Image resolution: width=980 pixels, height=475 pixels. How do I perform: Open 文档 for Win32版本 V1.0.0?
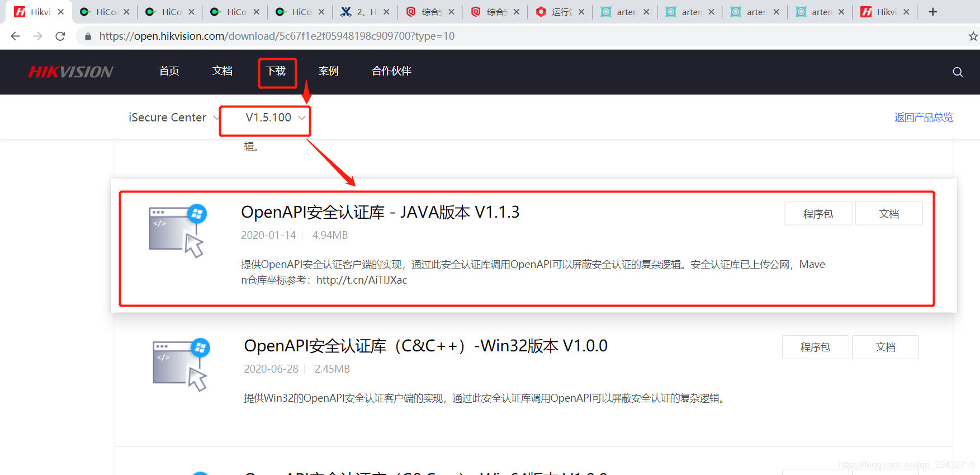[x=886, y=347]
